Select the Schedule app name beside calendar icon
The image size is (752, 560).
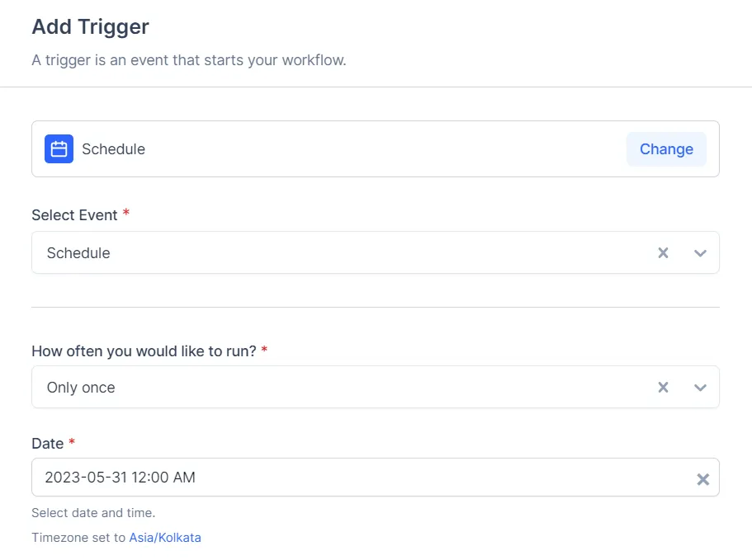[113, 149]
